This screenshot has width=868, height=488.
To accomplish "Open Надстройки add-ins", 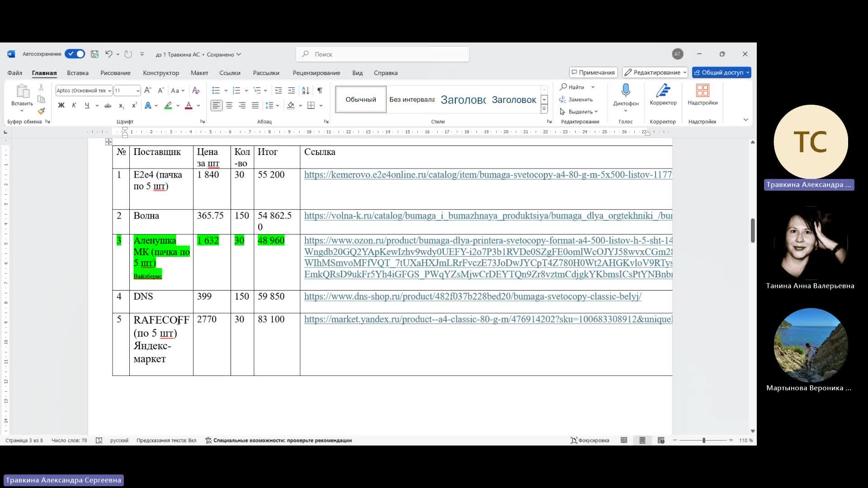I will (703, 95).
